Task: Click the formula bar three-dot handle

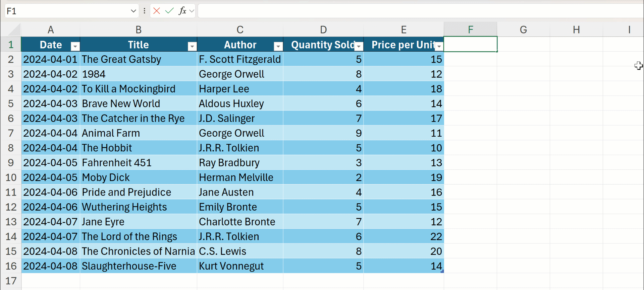Action: coord(144,11)
